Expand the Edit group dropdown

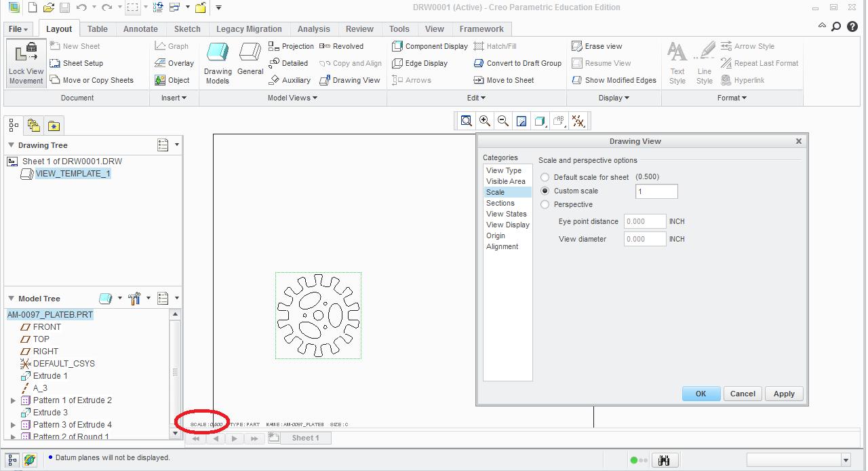[476, 98]
